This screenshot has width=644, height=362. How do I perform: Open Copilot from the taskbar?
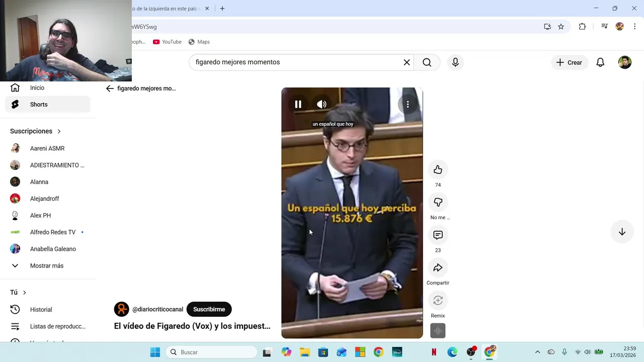286,352
